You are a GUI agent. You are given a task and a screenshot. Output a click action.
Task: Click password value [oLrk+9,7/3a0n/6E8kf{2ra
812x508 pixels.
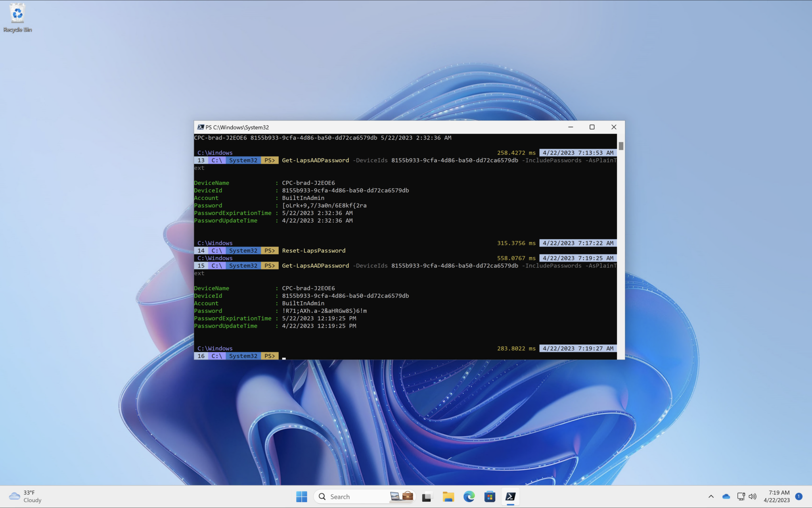coord(324,206)
